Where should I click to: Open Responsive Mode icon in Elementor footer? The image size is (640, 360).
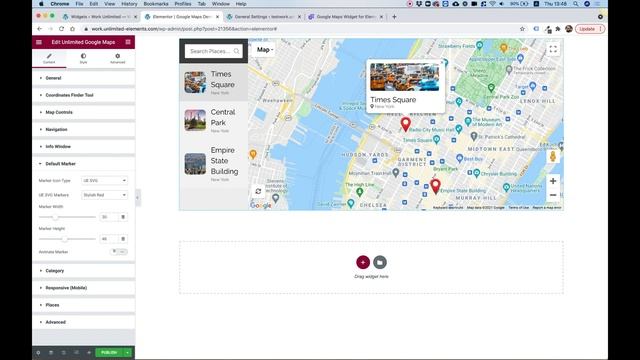(76, 353)
